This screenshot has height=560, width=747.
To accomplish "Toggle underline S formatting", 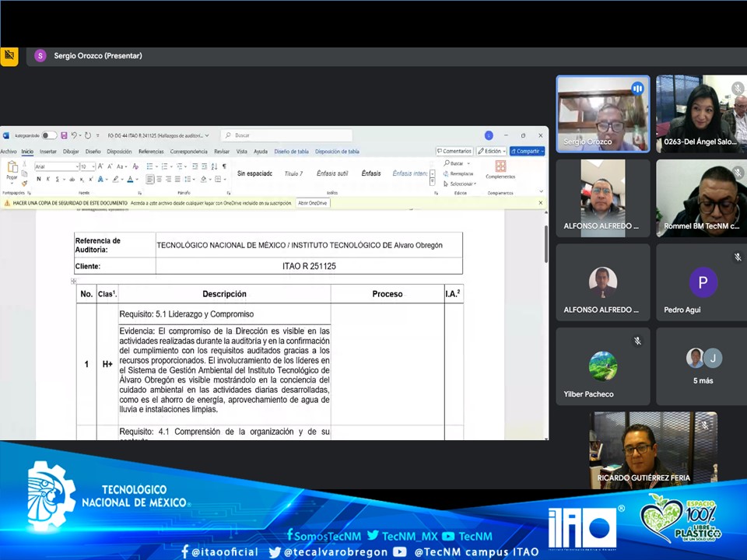I will coord(57,179).
